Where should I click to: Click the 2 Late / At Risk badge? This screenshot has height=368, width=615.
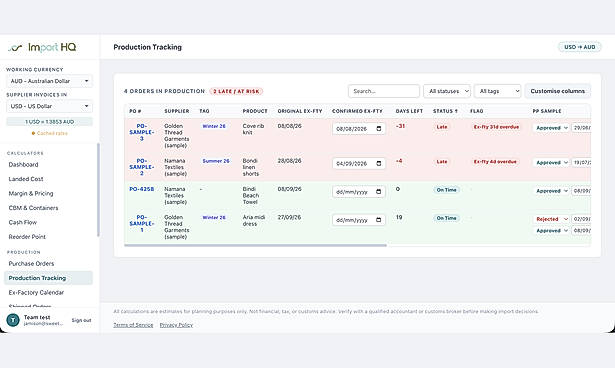tap(236, 91)
